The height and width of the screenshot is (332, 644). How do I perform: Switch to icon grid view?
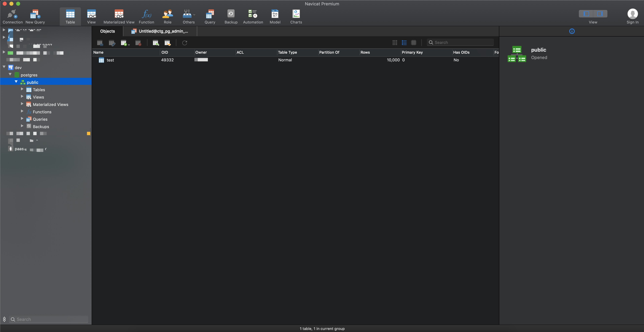(x=395, y=43)
